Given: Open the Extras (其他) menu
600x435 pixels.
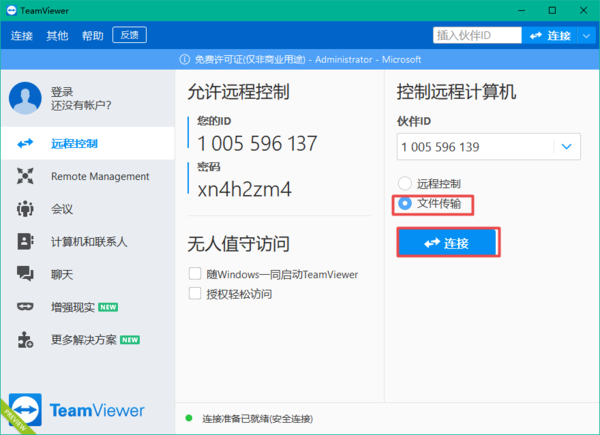Looking at the screenshot, I should [57, 35].
